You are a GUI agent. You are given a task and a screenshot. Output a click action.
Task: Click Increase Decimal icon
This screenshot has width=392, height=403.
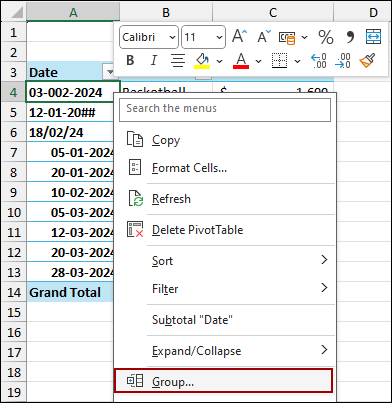[319, 61]
